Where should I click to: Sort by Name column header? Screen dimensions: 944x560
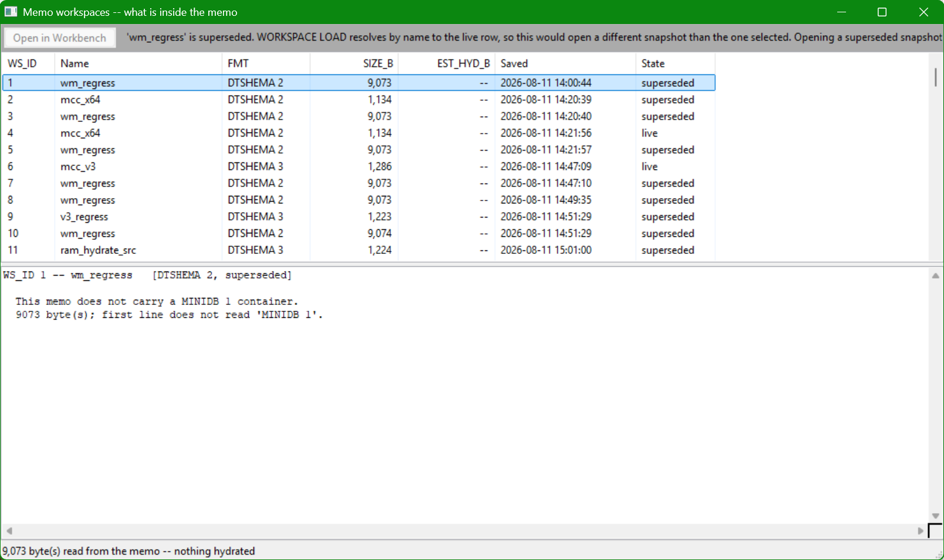(x=138, y=63)
